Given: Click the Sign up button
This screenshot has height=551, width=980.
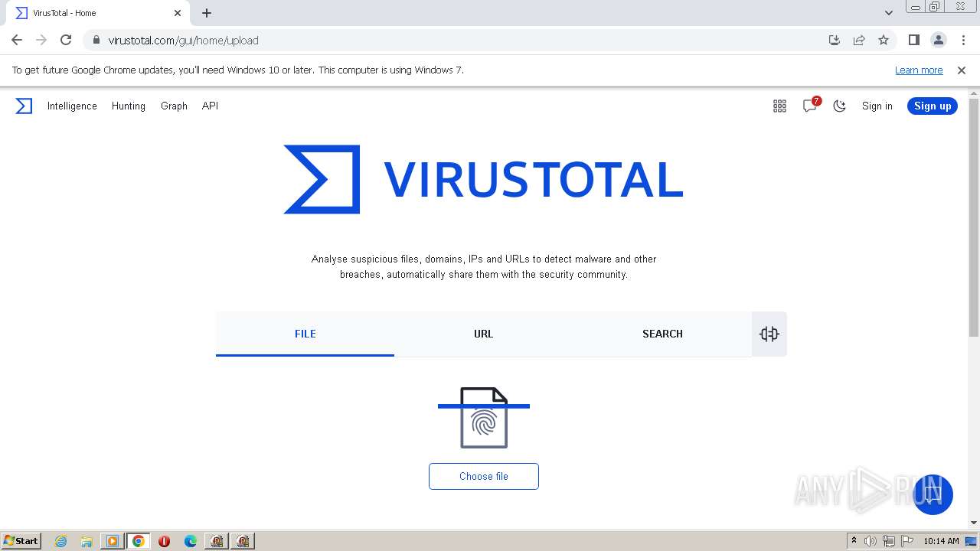Looking at the screenshot, I should click(933, 106).
